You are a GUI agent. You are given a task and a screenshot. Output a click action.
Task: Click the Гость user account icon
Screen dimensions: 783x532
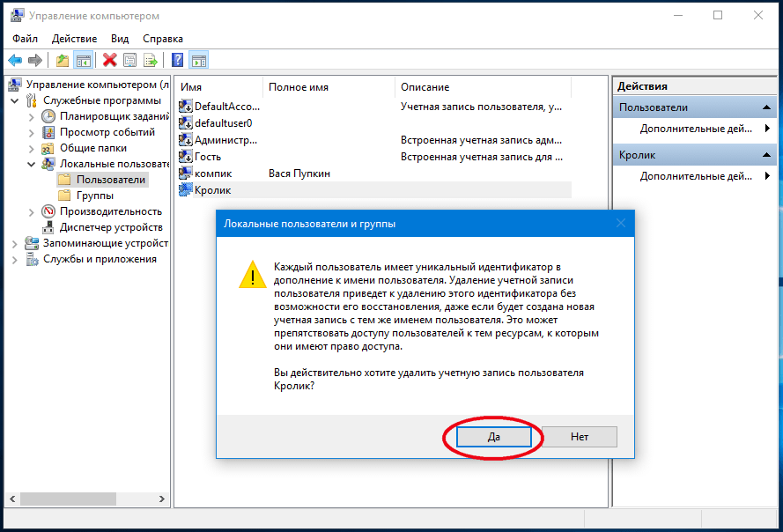coord(185,157)
